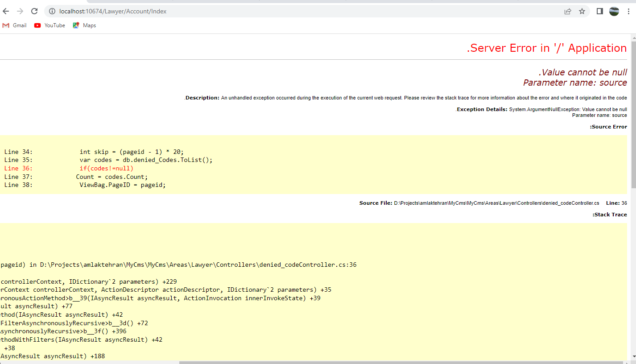Open the Chrome profile avatar
The height and width of the screenshot is (364, 636).
(614, 11)
